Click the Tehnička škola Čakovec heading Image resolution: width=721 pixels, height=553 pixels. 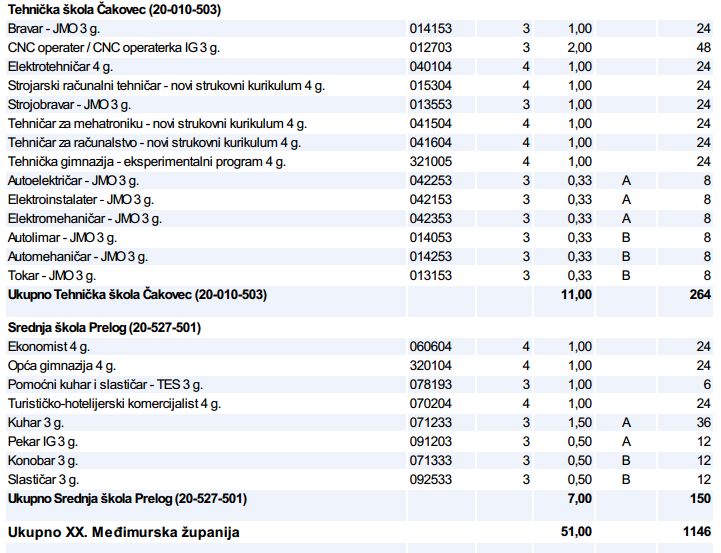pos(114,10)
